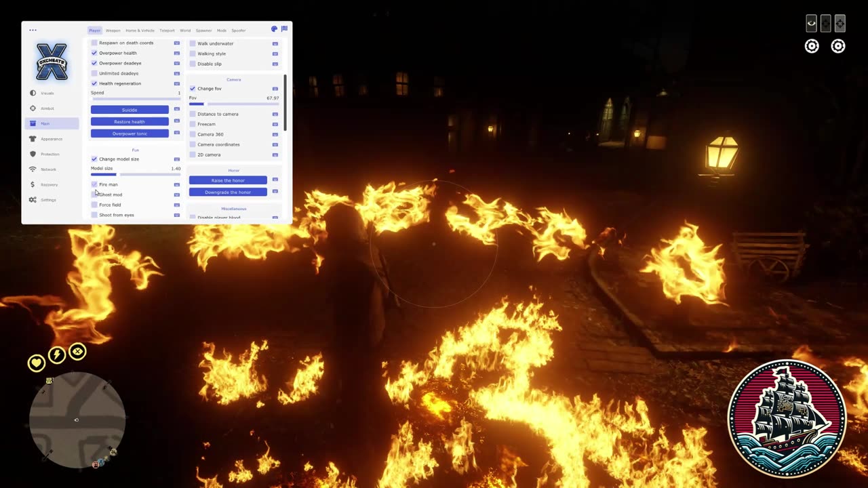Click the Restore health button

[x=130, y=121]
